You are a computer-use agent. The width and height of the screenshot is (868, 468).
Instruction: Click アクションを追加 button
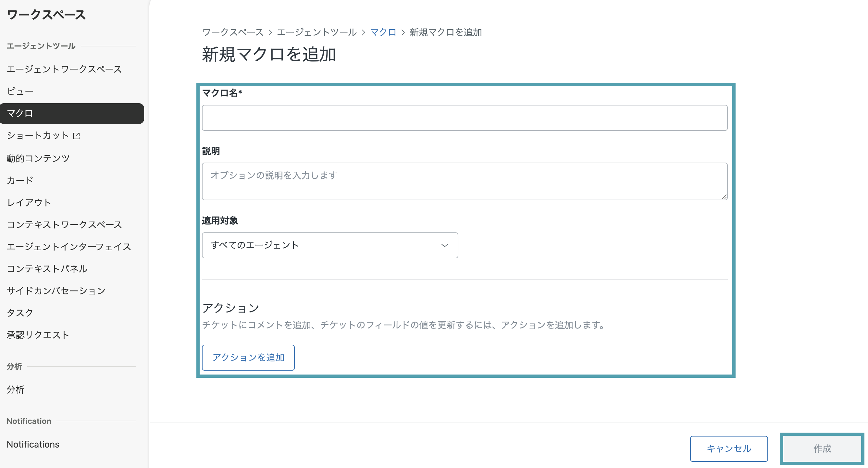click(248, 357)
